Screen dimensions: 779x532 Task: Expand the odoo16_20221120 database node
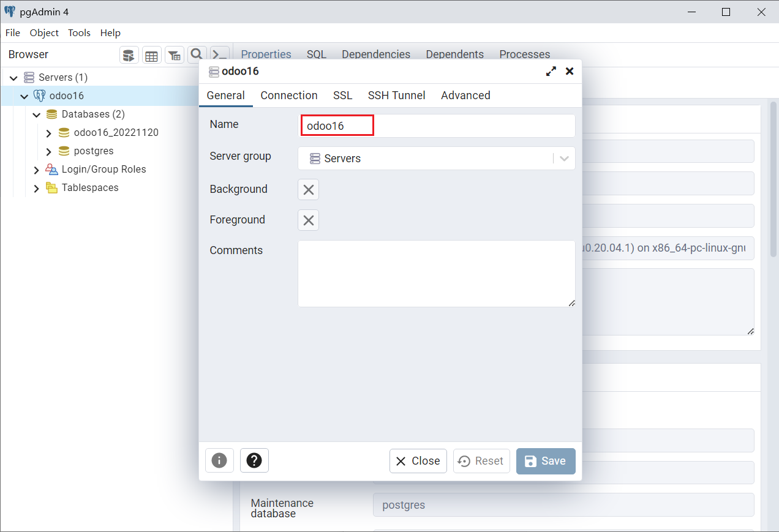(x=49, y=133)
